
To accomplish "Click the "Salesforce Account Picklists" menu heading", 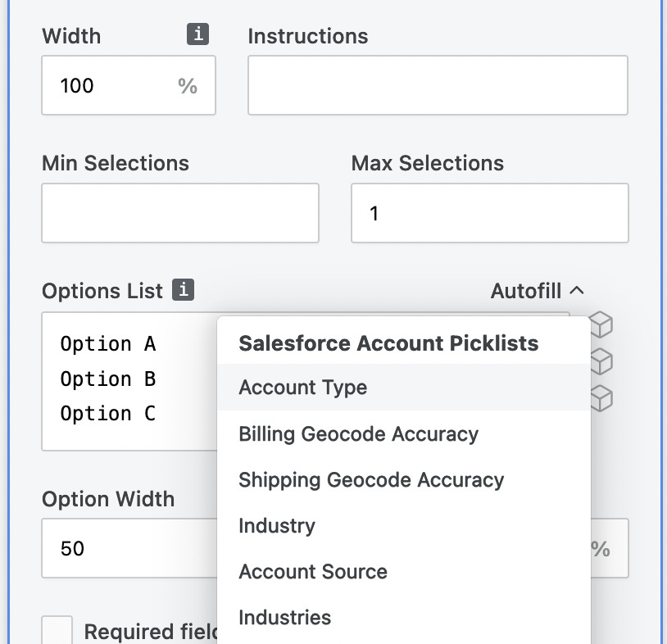I will click(388, 343).
